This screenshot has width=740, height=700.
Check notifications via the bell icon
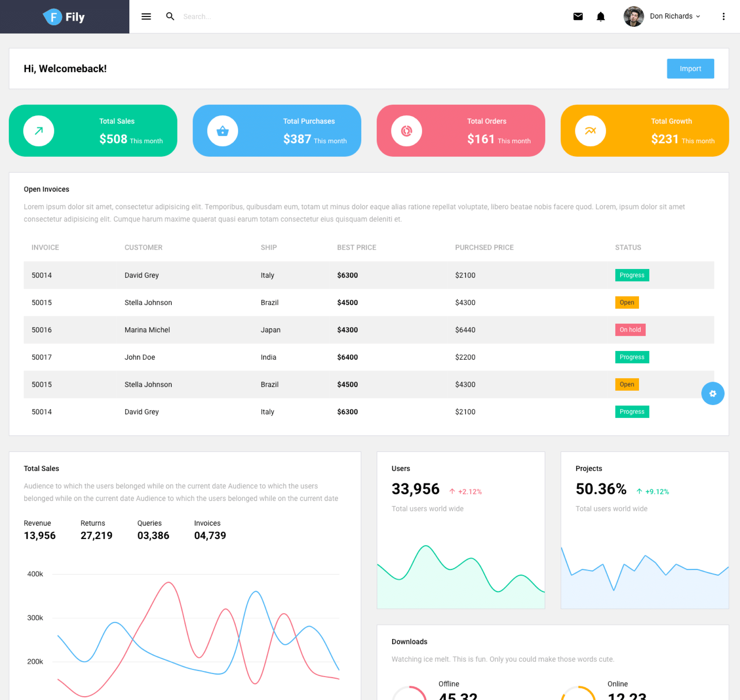600,16
